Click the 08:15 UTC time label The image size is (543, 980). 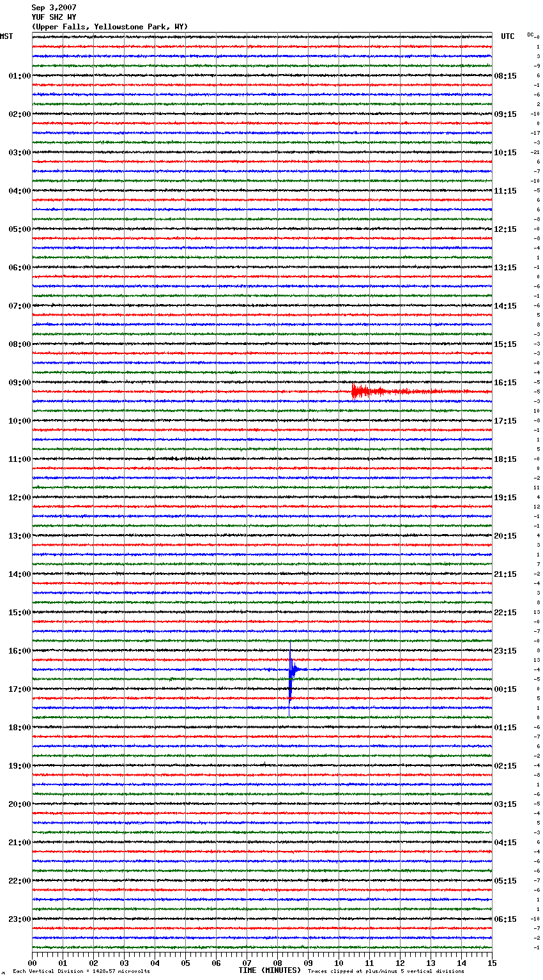505,76
